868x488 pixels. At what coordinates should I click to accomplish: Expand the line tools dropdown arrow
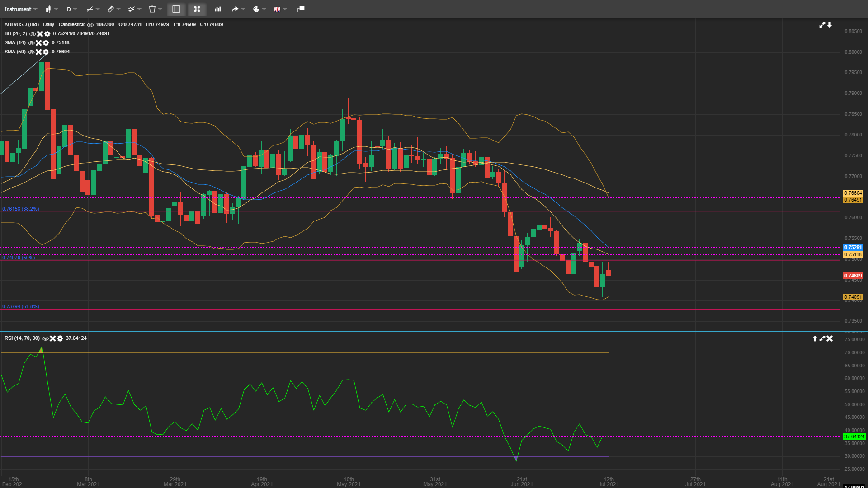[x=98, y=9]
